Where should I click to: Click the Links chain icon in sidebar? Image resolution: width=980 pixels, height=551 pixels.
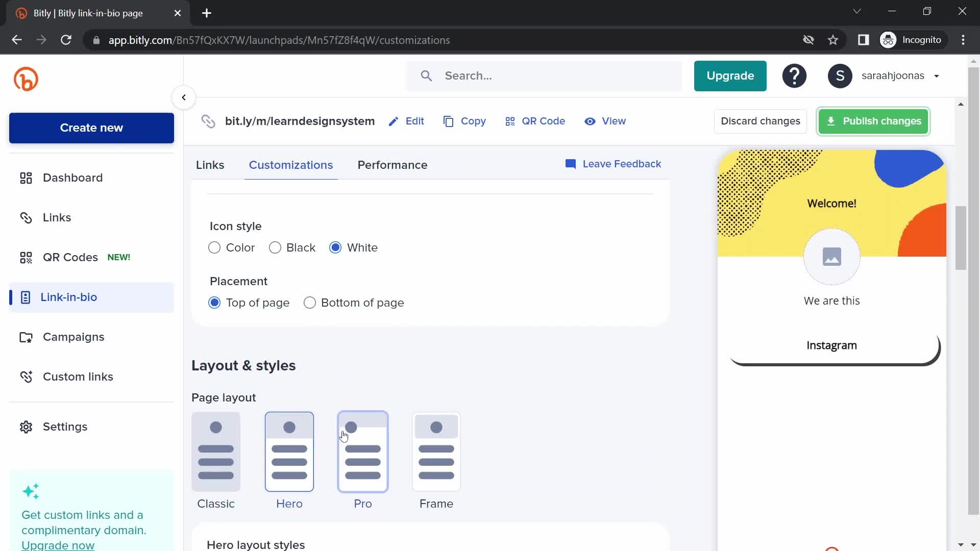click(26, 218)
